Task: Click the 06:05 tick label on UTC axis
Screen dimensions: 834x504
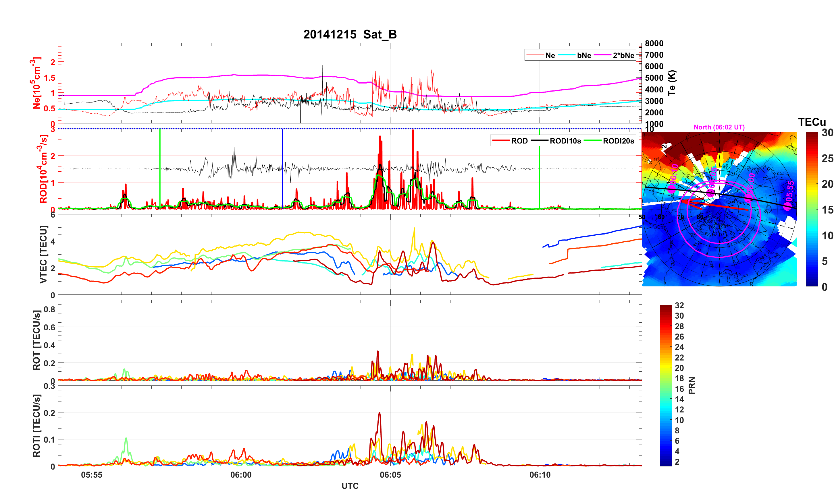Action: 390,475
